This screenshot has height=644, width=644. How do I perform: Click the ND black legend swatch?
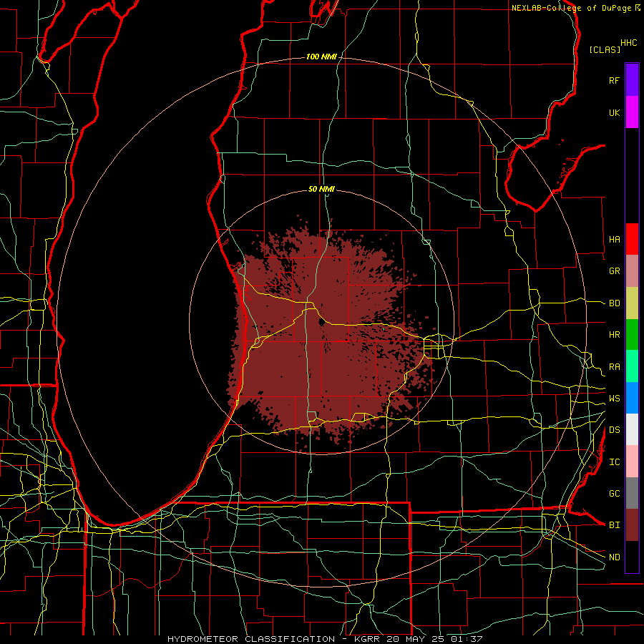tap(632, 557)
